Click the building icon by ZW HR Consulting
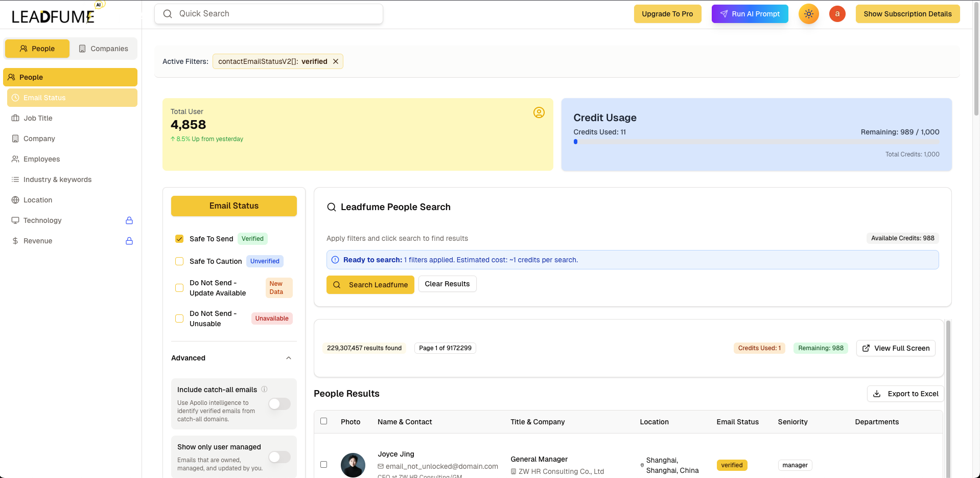980x478 pixels. click(514, 471)
